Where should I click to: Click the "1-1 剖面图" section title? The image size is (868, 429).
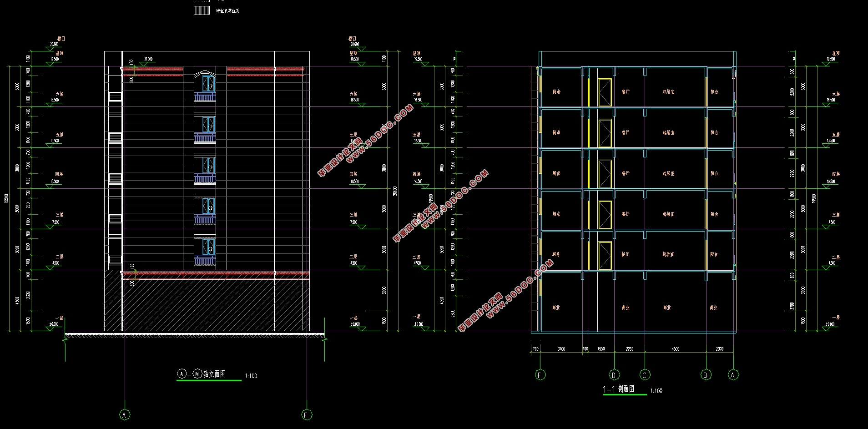click(x=618, y=389)
